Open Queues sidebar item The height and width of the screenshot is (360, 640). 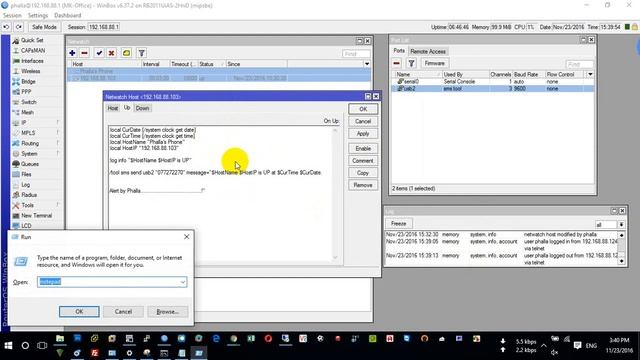[30, 164]
